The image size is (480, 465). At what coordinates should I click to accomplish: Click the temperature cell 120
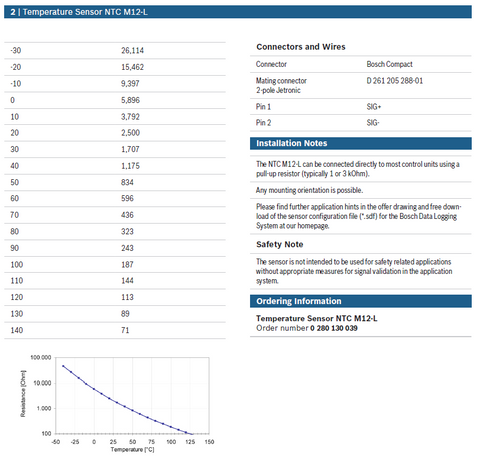17,297
